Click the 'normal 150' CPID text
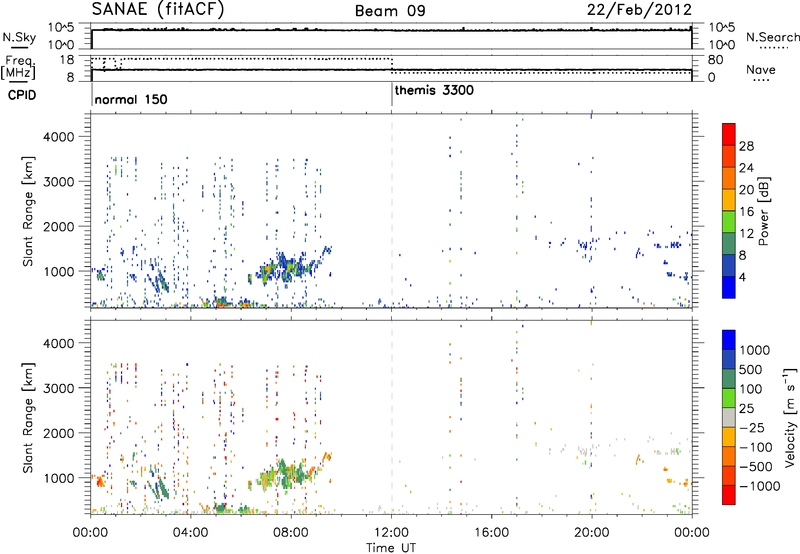Viewport: 800px width, 554px height. point(131,99)
